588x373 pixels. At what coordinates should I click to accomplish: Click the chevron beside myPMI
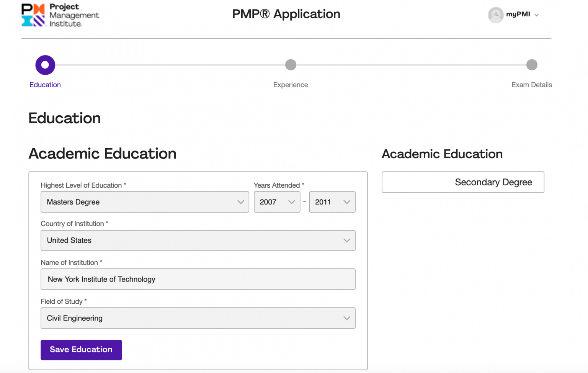pyautogui.click(x=537, y=15)
